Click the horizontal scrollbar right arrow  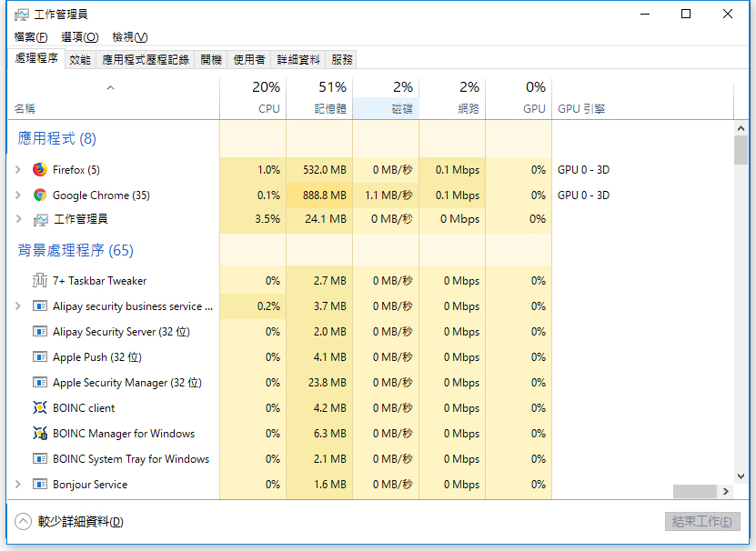726,491
